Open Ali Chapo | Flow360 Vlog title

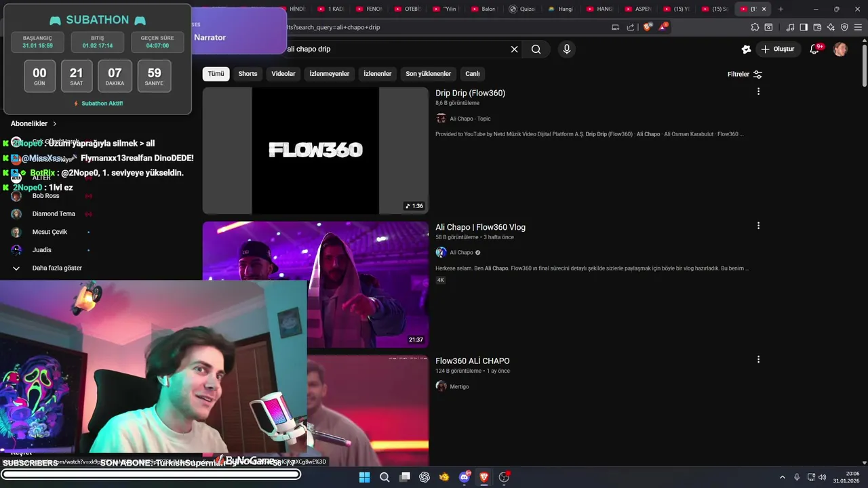point(480,227)
